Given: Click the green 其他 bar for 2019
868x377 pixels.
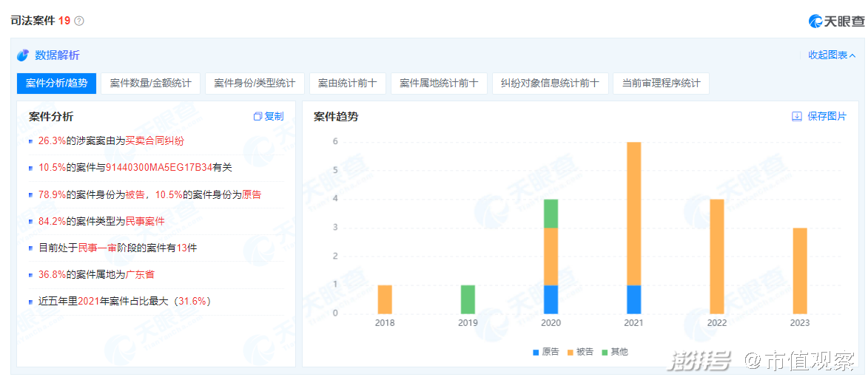Looking at the screenshot, I should click(x=468, y=299).
